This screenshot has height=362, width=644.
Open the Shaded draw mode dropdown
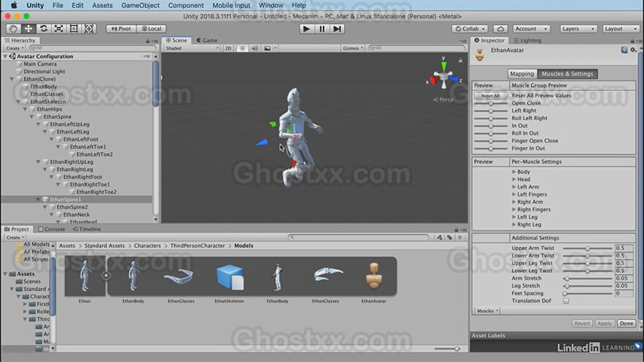click(x=192, y=48)
